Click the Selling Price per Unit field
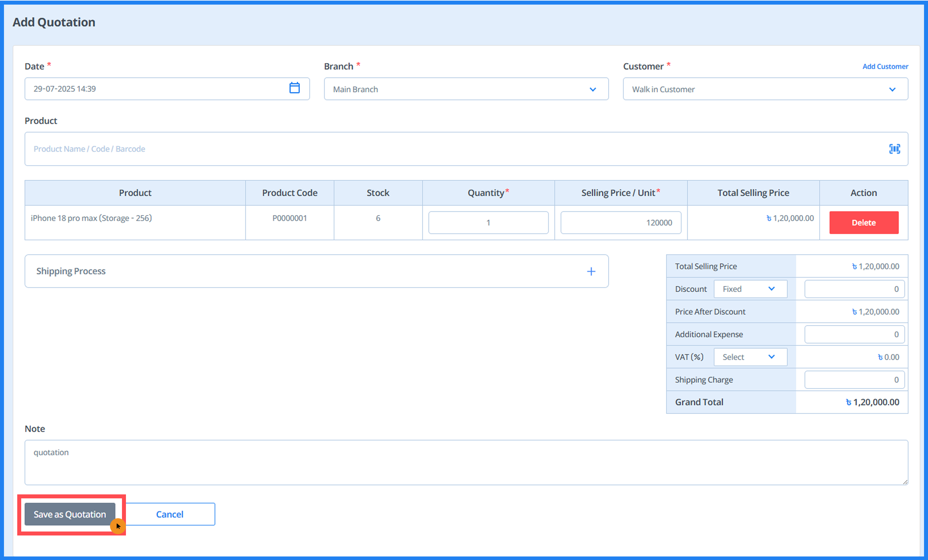Image resolution: width=928 pixels, height=560 pixels. point(620,223)
